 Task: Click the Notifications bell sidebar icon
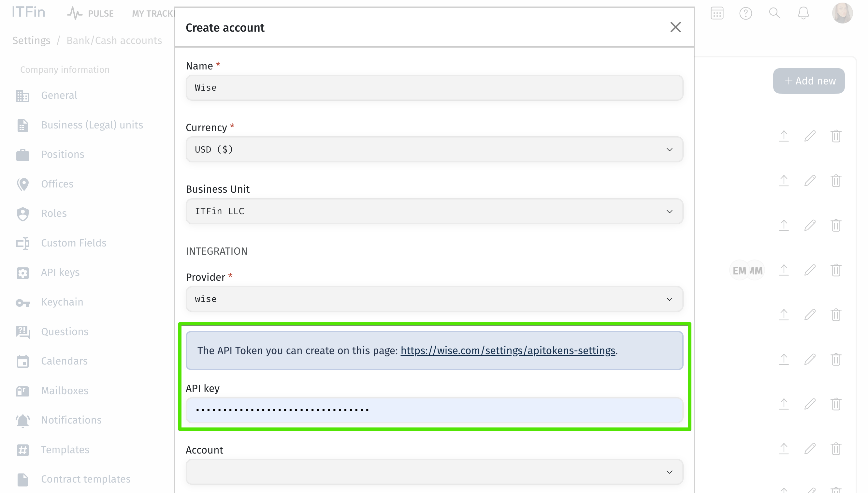click(x=23, y=421)
